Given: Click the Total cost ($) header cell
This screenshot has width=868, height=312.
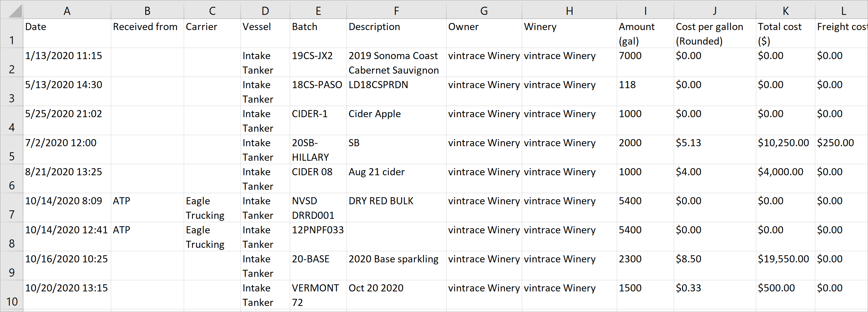Looking at the screenshot, I should tap(785, 33).
